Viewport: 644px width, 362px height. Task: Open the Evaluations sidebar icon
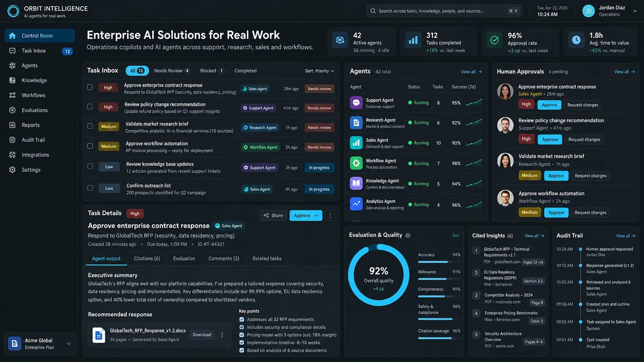click(x=12, y=110)
